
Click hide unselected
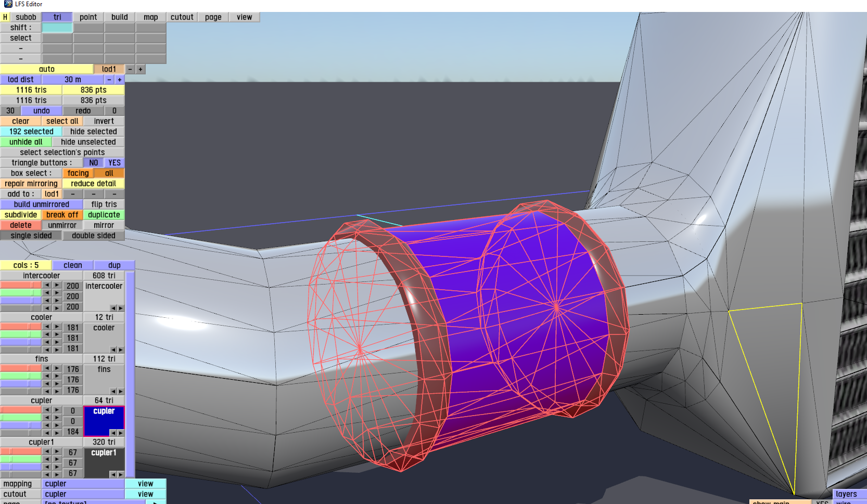click(x=88, y=142)
